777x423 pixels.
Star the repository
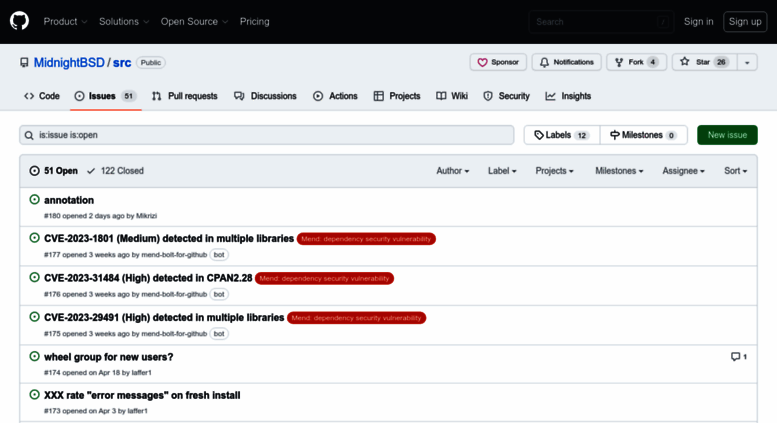click(x=705, y=62)
